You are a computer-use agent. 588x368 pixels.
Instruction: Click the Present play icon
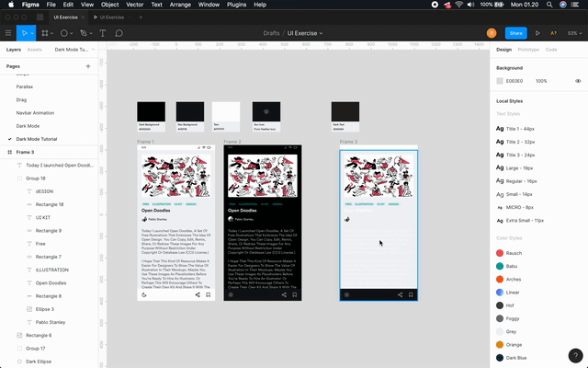click(537, 33)
